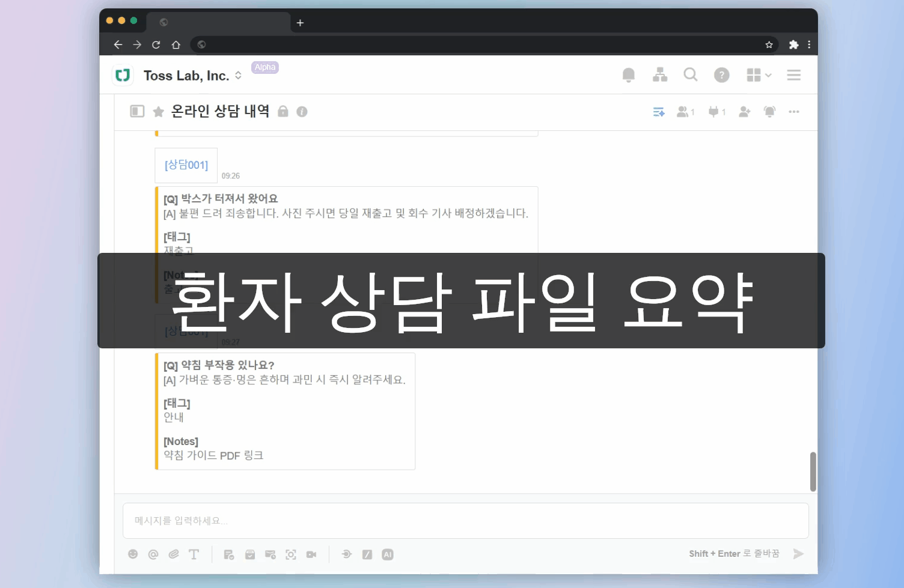This screenshot has width=904, height=588.
Task: Toggle the star on 온라인 상담 내역 topic
Action: pos(159,112)
